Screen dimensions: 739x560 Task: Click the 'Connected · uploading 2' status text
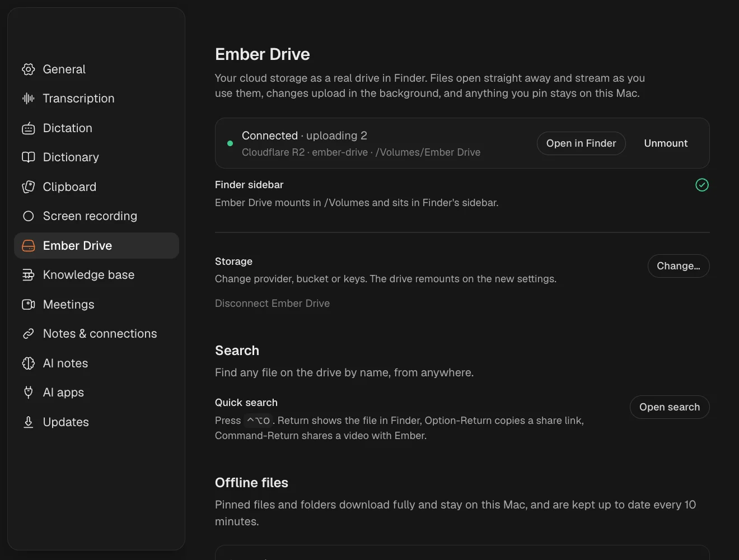point(305,136)
